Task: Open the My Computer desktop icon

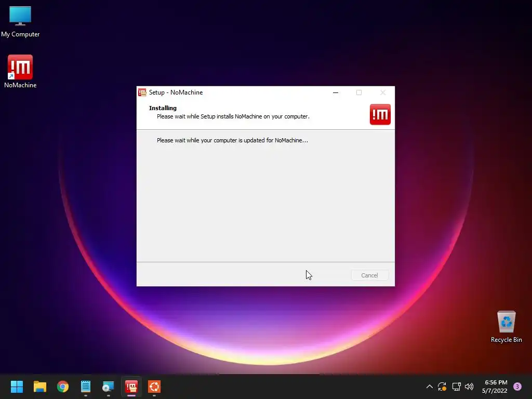Action: point(20,22)
